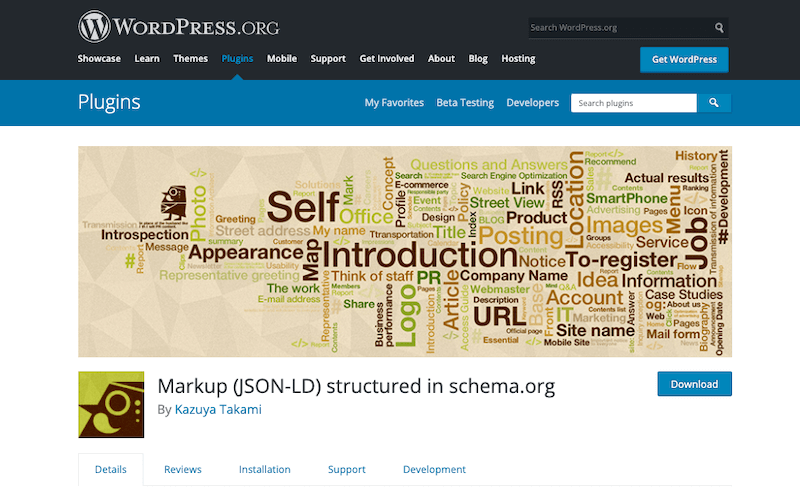
Task: Open the Beta Testing link
Action: (x=465, y=103)
